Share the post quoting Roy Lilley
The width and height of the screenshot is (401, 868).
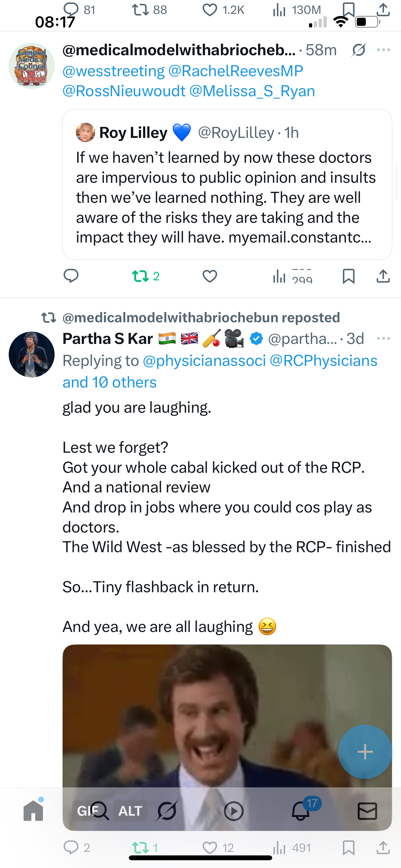click(383, 276)
